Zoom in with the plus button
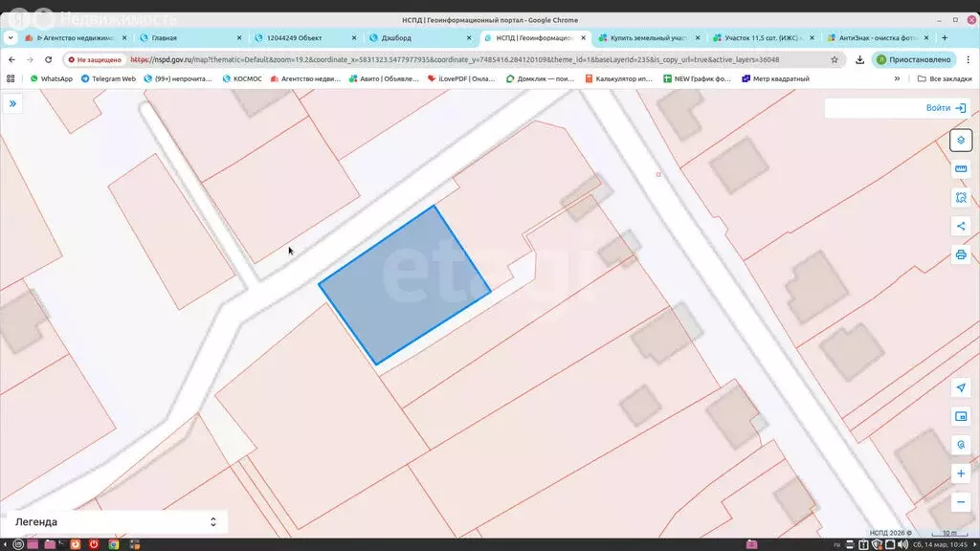The height and width of the screenshot is (551, 980). tap(961, 474)
